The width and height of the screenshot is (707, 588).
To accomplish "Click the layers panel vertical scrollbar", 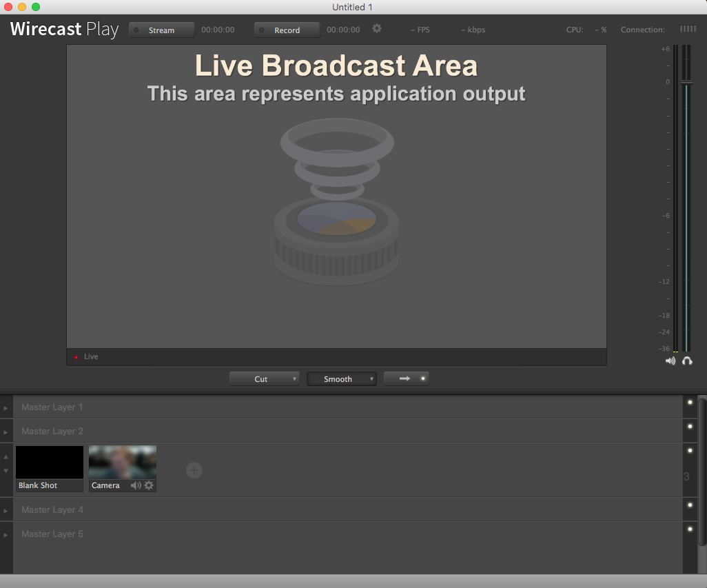I will click(702, 472).
